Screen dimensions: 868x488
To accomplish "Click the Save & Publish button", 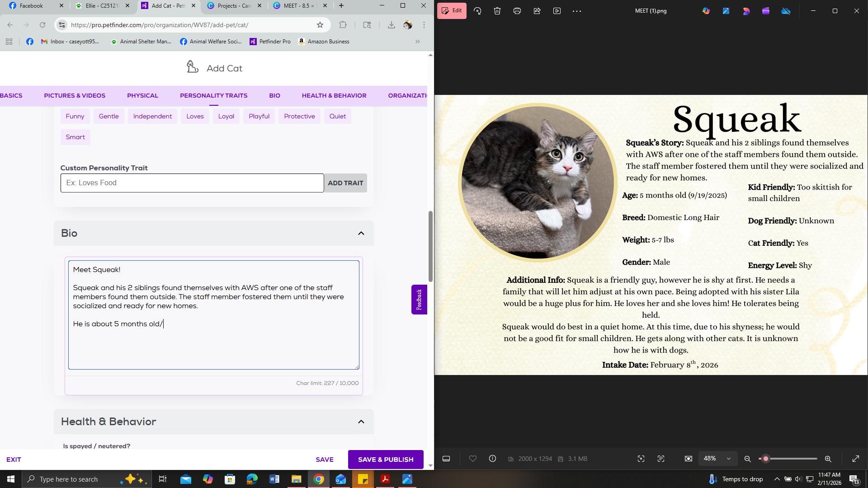I will point(386,459).
